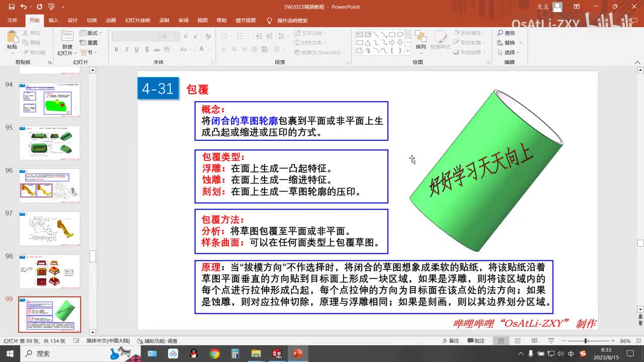Toggle Bold formatting
Viewport: 644px width, 362px height.
pos(116,49)
